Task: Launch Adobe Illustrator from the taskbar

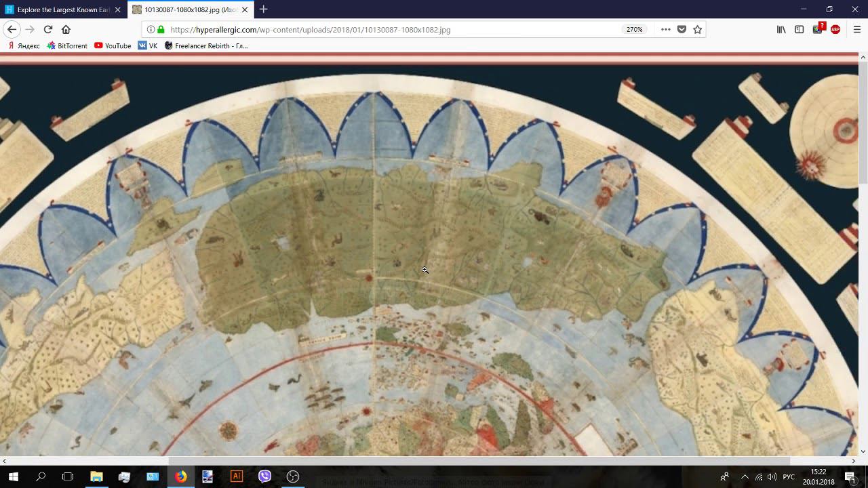Action: [x=236, y=476]
